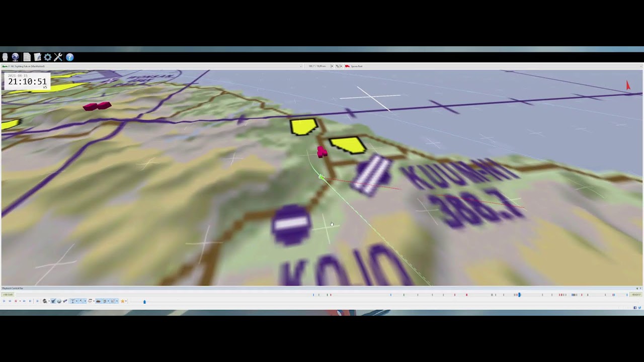This screenshot has height=362, width=644.
Task: Open the building layers dropdown arrow
Action: click(x=117, y=301)
